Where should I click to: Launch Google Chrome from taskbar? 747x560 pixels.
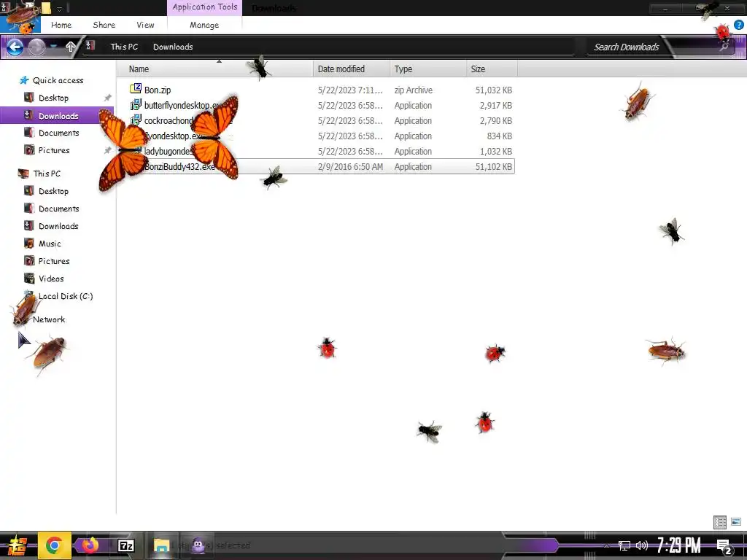(x=54, y=545)
